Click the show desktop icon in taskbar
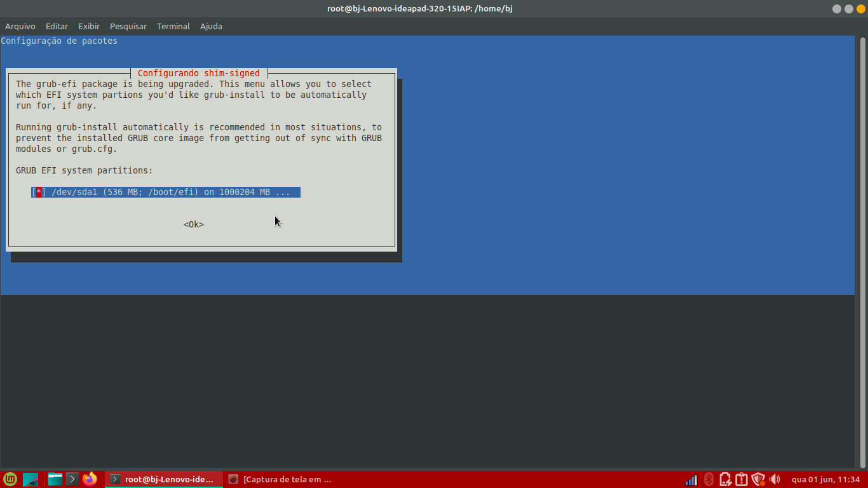This screenshot has width=868, height=488. click(x=31, y=479)
